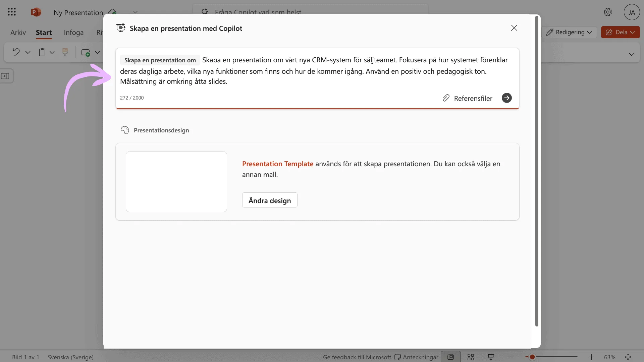Open the Arkiv tab
644x362 pixels.
pyautogui.click(x=18, y=33)
